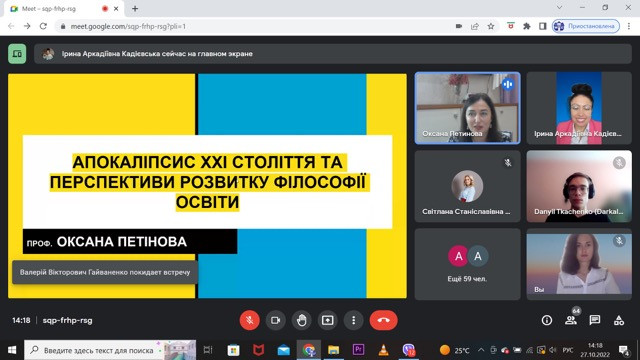This screenshot has width=640, height=360.
Task: Click the green presentation screen icon
Action: coord(17,54)
